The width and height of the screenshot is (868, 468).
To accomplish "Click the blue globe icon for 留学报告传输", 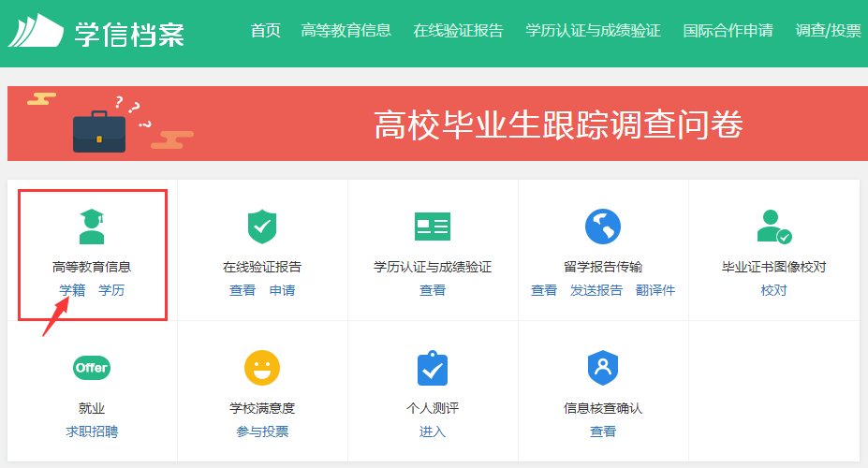I will click(603, 227).
